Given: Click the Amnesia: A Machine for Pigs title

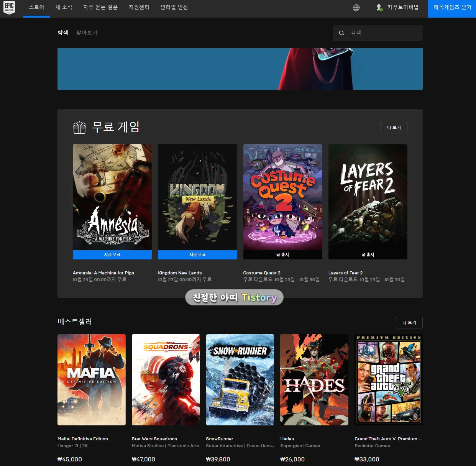Looking at the screenshot, I should point(103,273).
